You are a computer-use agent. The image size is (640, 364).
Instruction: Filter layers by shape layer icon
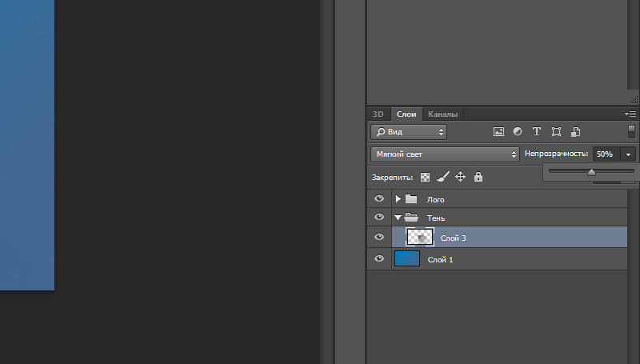click(556, 132)
